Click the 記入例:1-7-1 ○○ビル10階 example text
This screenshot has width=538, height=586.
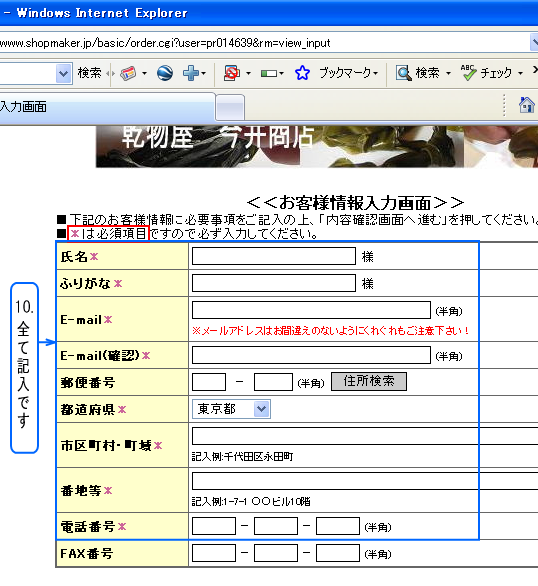click(x=251, y=502)
